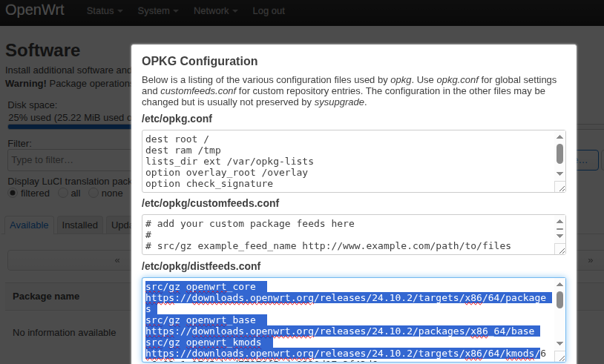Click the 'Package name' column header

[x=46, y=297]
